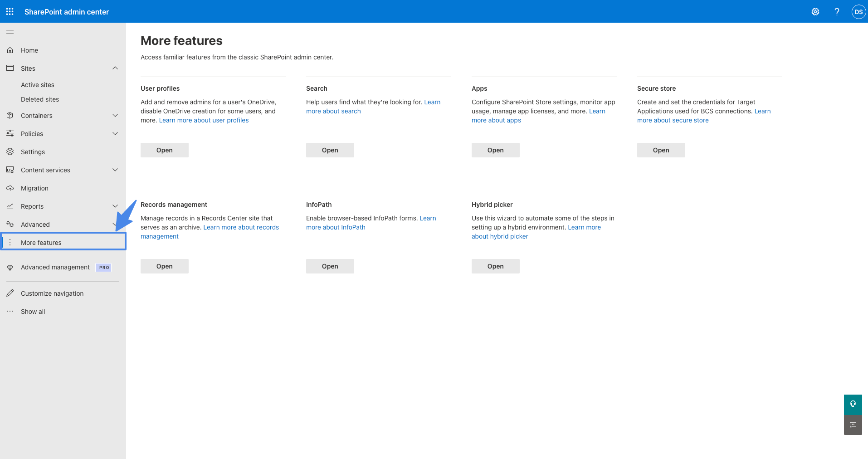Screen dimensions: 868x459
Task: Click Learn more about search link
Action: coord(333,111)
